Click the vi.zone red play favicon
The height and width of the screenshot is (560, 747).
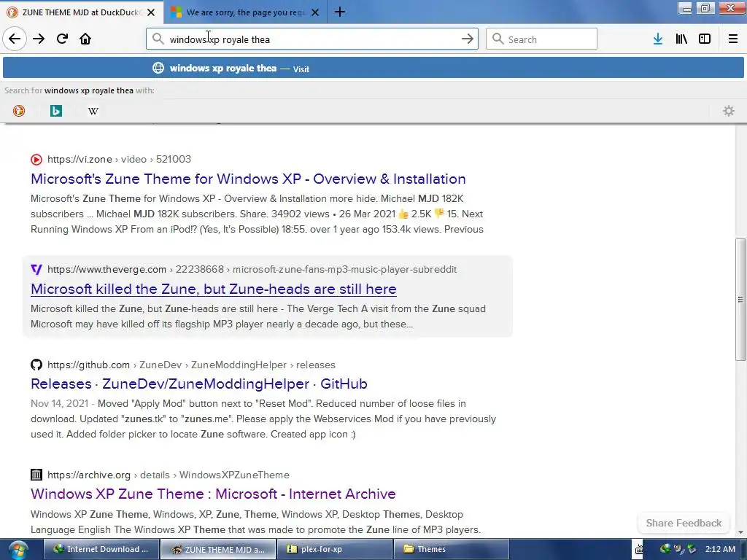36,160
